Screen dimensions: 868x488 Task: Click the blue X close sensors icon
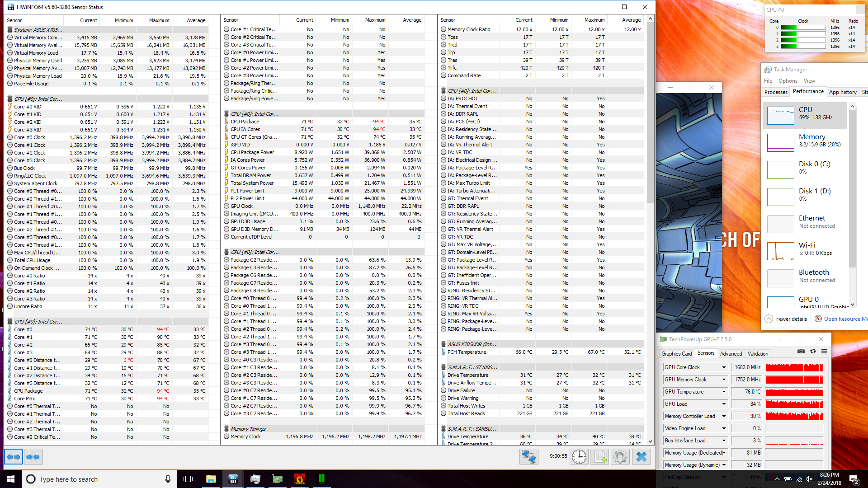(x=641, y=457)
